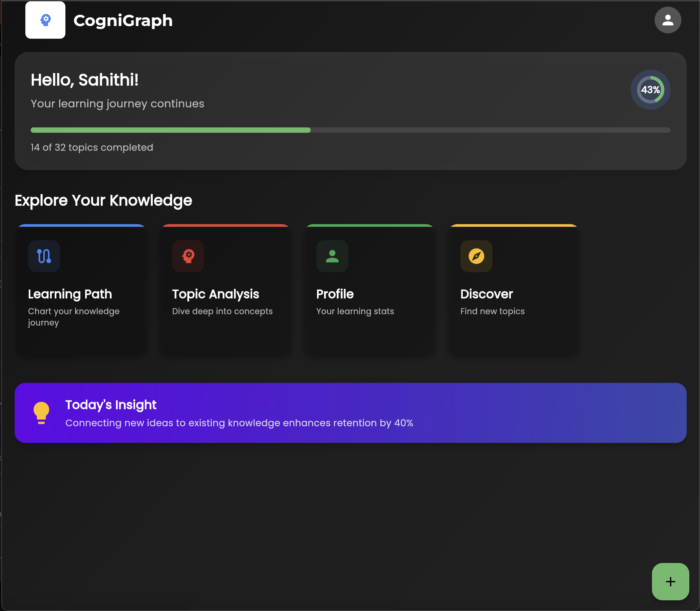
Task: Click the red Topic Analysis head icon
Action: 188,256
